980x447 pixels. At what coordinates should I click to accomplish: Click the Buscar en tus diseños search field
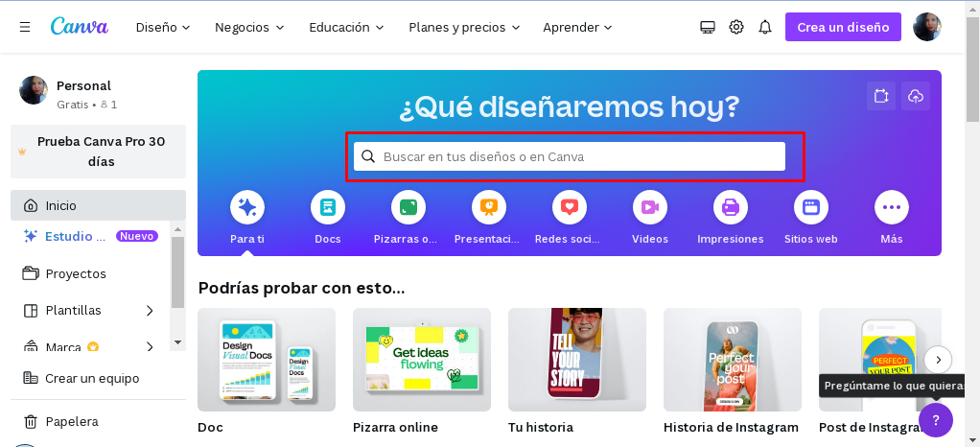[x=570, y=156]
